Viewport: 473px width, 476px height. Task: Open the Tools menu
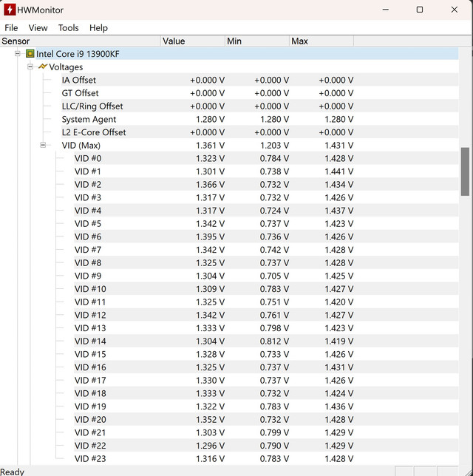click(68, 28)
